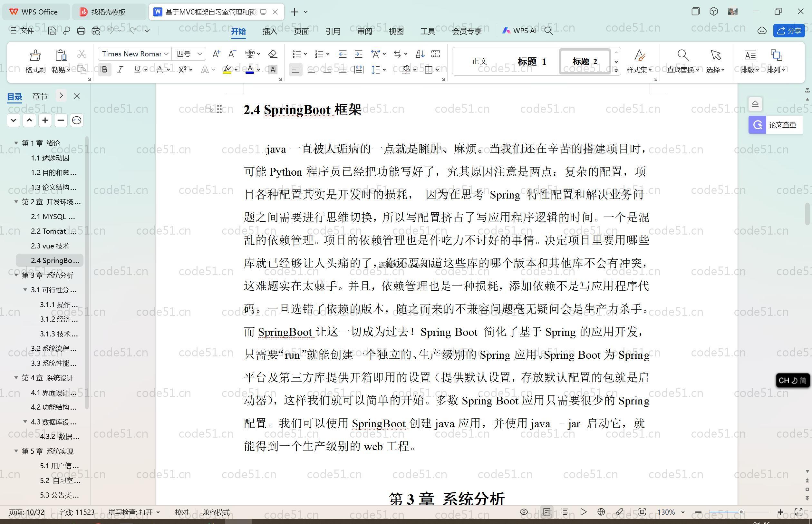The image size is (812, 524).
Task: Toggle Underline formatting
Action: (137, 69)
